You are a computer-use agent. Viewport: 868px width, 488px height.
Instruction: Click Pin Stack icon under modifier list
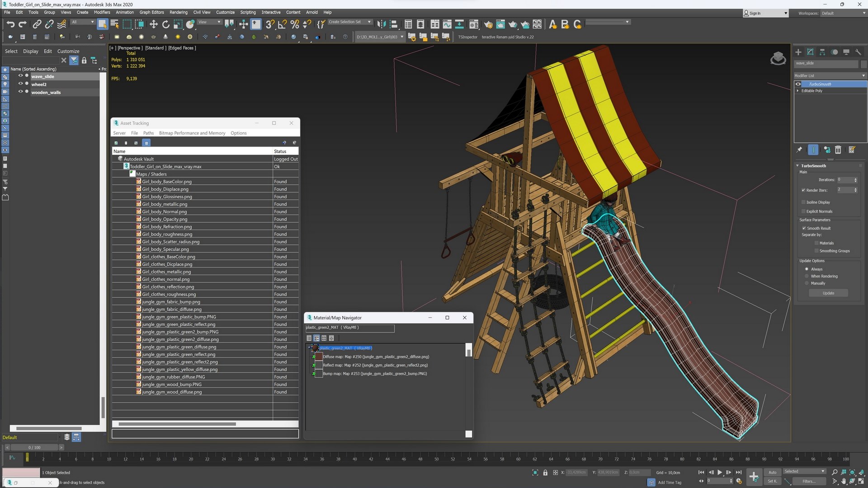click(799, 150)
